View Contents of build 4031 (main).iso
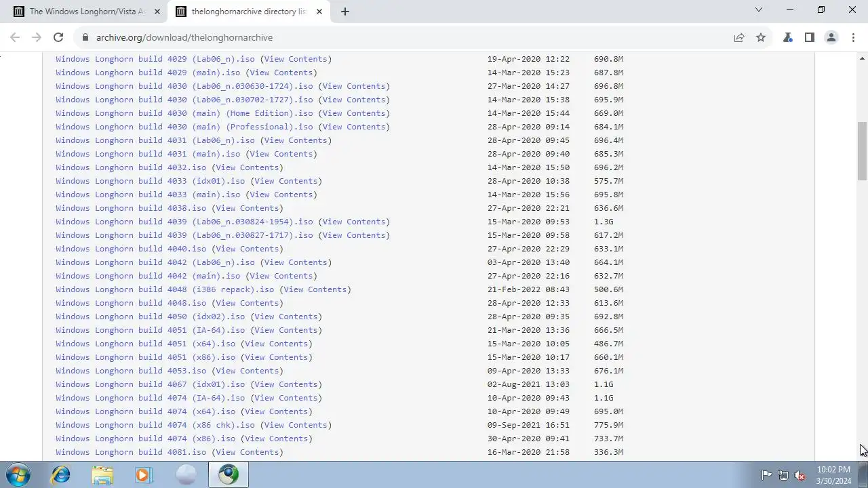 281,154
